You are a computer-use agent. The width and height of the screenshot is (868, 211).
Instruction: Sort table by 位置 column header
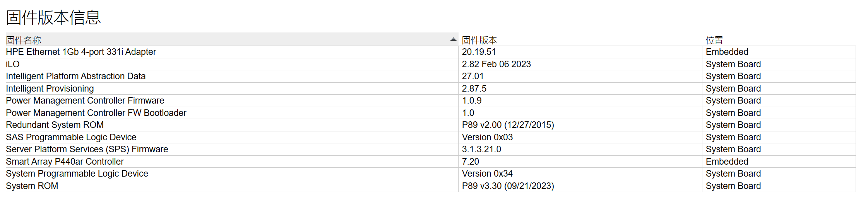pyautogui.click(x=714, y=40)
